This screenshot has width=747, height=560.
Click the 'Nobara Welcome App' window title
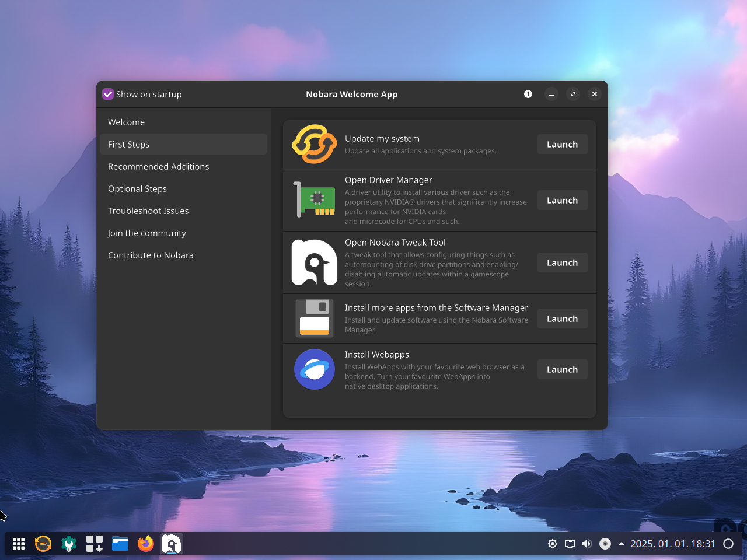(352, 94)
